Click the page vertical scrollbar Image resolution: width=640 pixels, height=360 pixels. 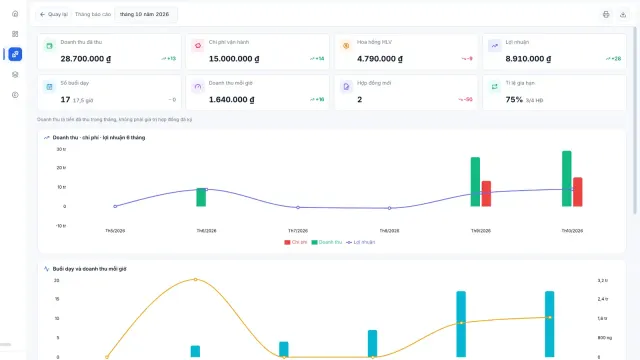click(x=635, y=120)
